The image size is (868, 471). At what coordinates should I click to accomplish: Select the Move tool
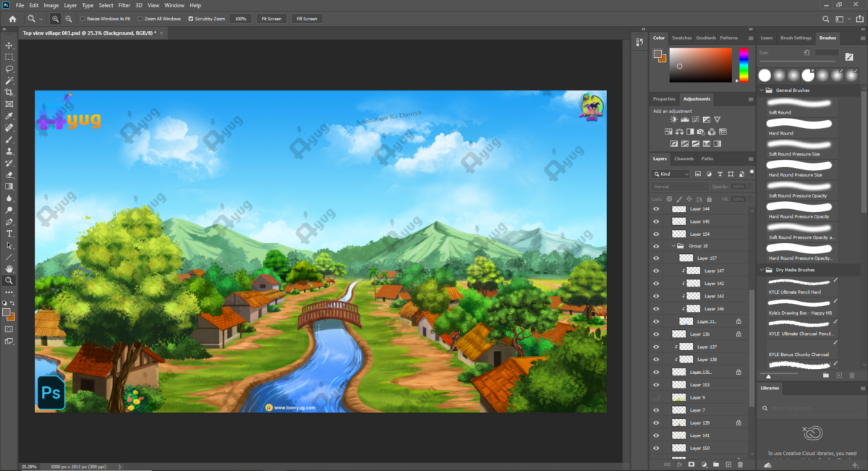click(9, 46)
